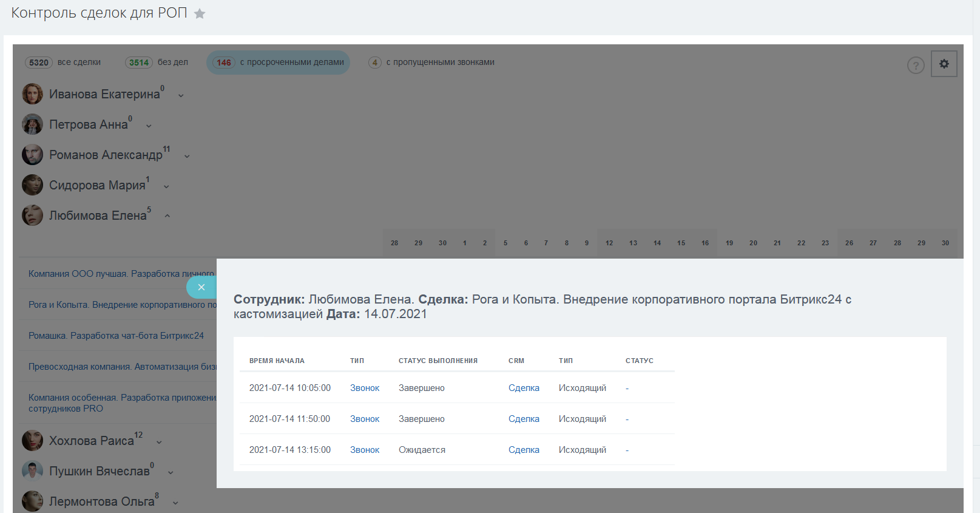Toggle 'с пропущенными звонками' filter
The image size is (980, 513).
coord(431,63)
